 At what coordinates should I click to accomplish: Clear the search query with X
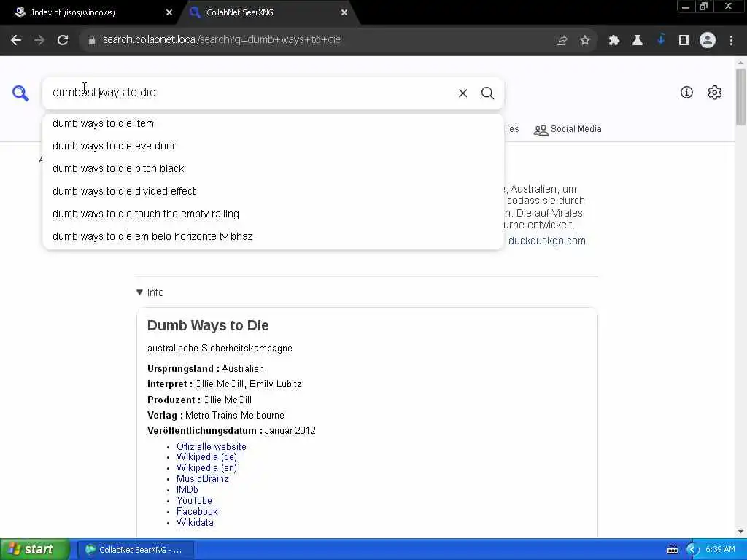[462, 93]
